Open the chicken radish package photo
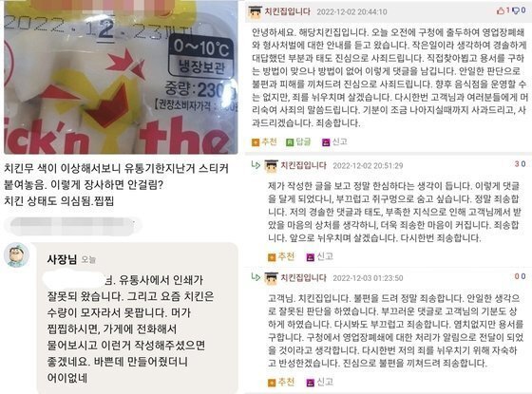This screenshot has height=394, width=532. coord(121,77)
